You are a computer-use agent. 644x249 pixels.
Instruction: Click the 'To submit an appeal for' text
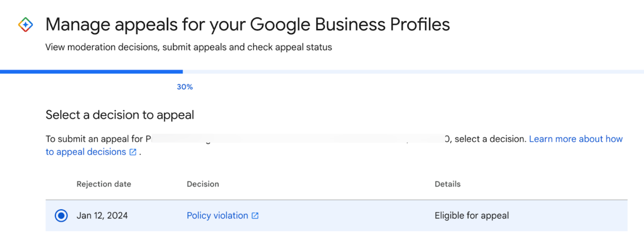click(94, 139)
